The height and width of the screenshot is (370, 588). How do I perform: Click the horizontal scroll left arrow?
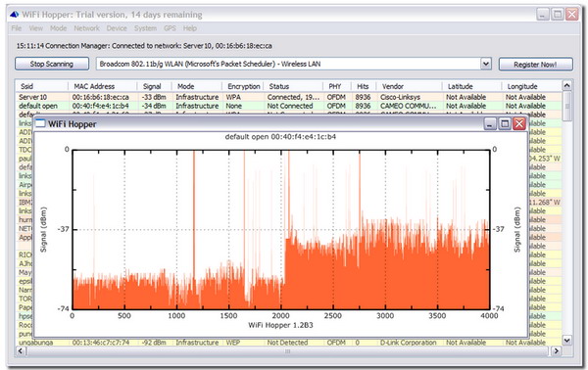[x=21, y=350]
